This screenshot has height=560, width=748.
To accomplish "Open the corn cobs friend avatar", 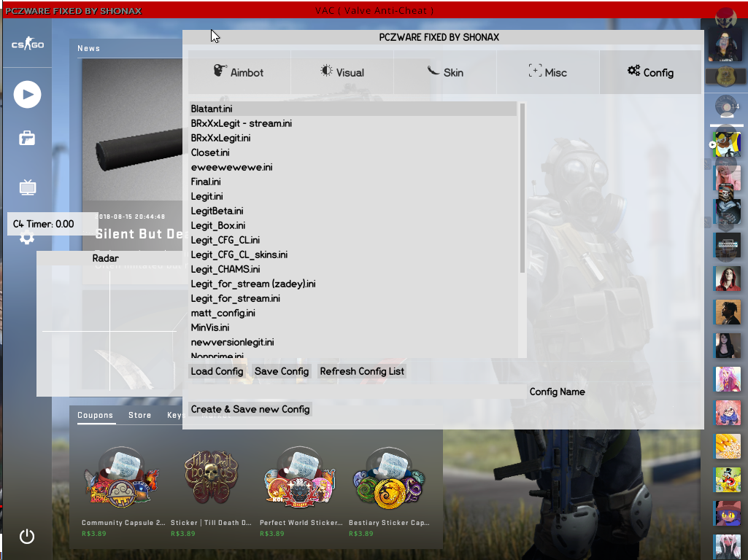I will 728,446.
